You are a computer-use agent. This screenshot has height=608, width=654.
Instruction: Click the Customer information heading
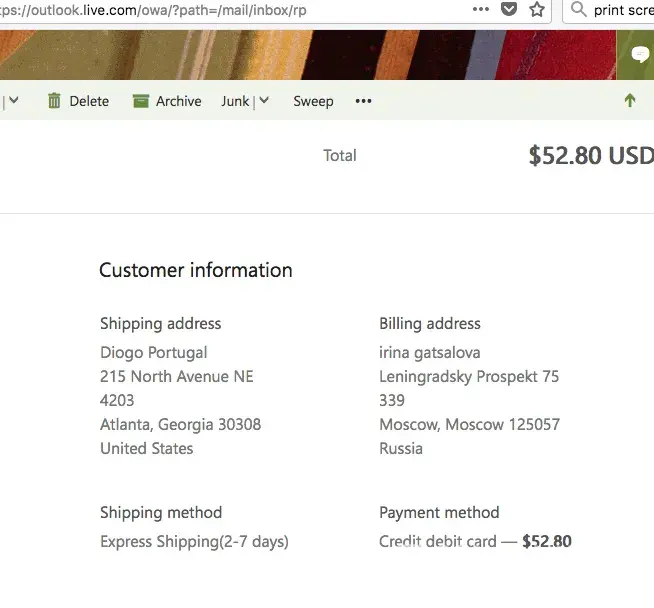click(x=196, y=270)
